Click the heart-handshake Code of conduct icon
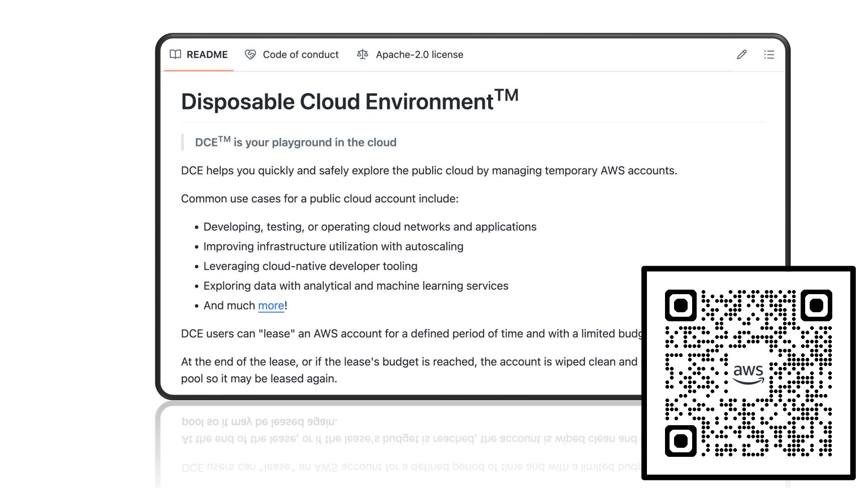Screen dimensions: 868x488 tap(250, 55)
